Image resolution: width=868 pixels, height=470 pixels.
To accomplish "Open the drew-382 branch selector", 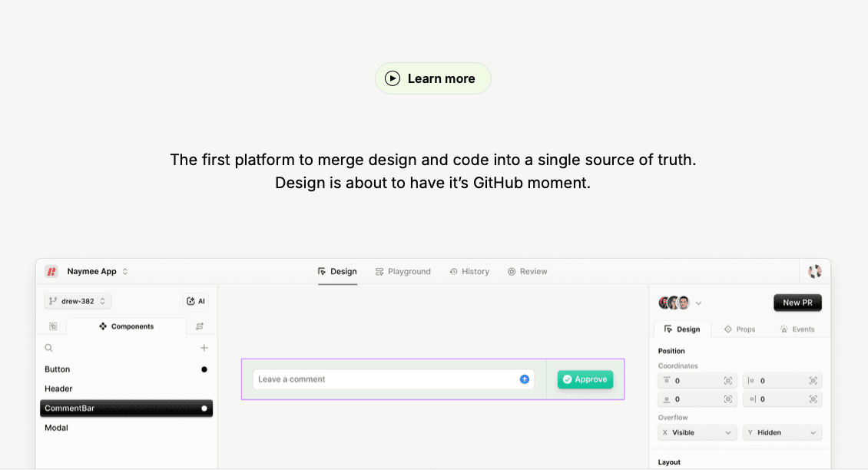I will [78, 301].
